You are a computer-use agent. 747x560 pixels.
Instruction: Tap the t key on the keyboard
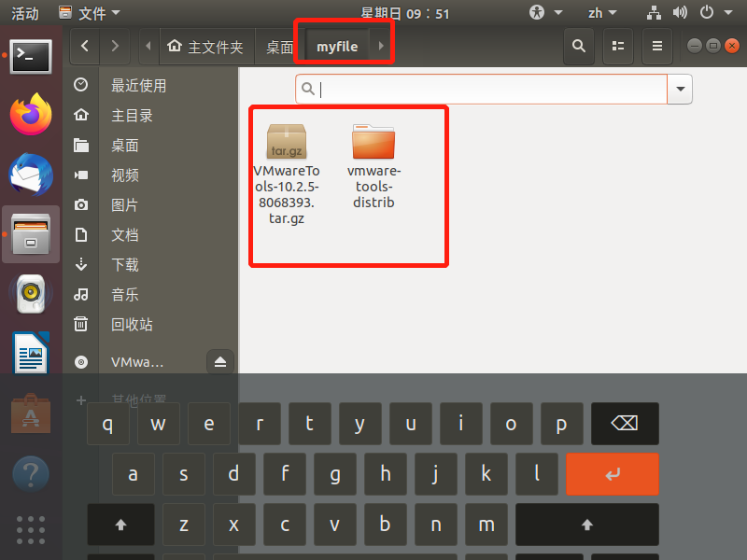pos(310,424)
